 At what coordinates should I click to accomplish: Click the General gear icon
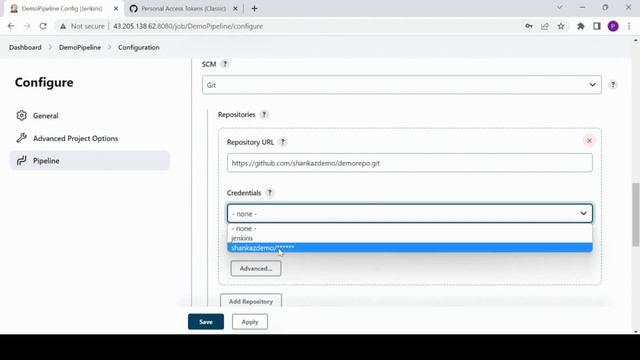[22, 116]
